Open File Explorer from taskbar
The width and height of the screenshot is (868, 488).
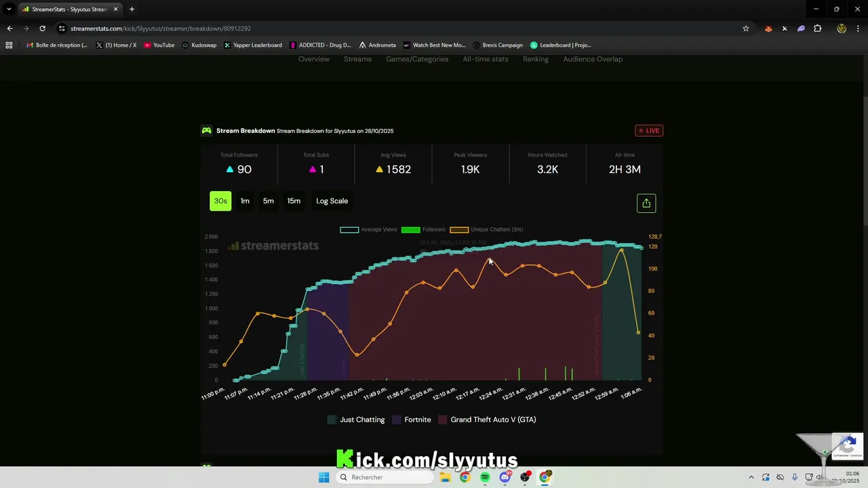click(x=445, y=477)
